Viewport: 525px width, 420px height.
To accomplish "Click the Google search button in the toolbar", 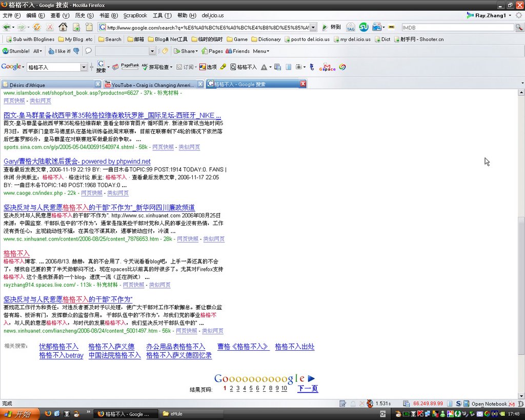I will tap(101, 67).
